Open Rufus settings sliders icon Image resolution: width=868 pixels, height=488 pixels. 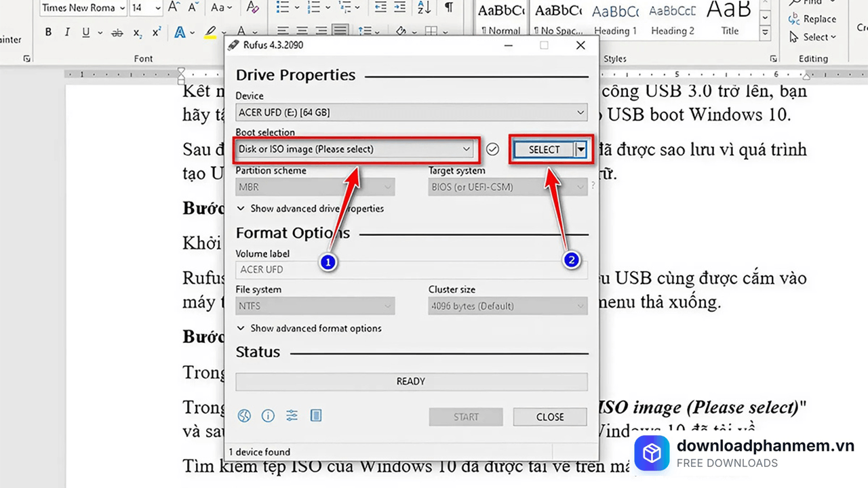292,416
